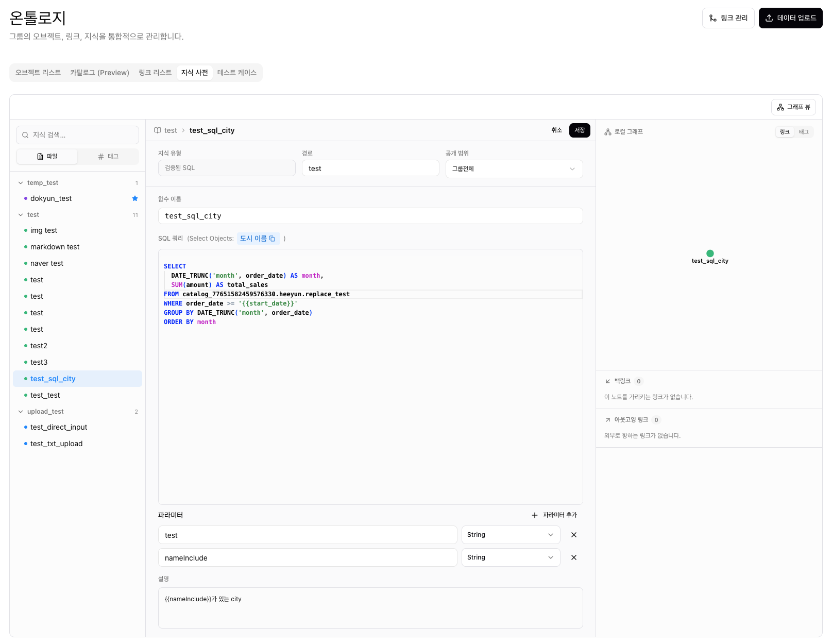Image resolution: width=832 pixels, height=644 pixels.
Task: Click the 함수 이름 input field
Action: pyautogui.click(x=370, y=216)
